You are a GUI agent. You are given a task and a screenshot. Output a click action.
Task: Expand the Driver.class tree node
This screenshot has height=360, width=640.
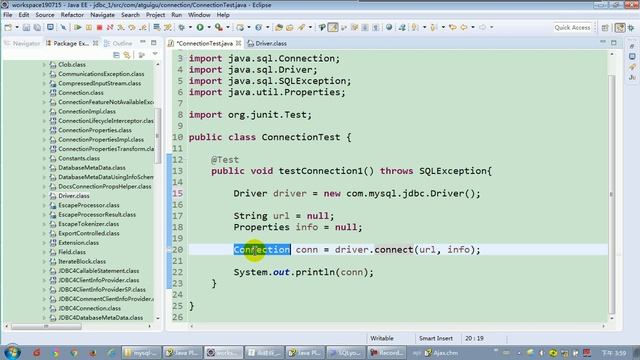tap(44, 196)
